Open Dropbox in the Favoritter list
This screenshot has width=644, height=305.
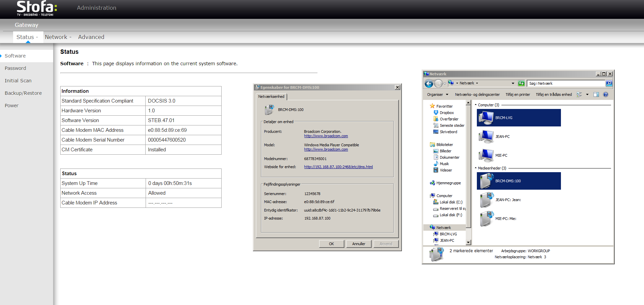[x=444, y=113]
